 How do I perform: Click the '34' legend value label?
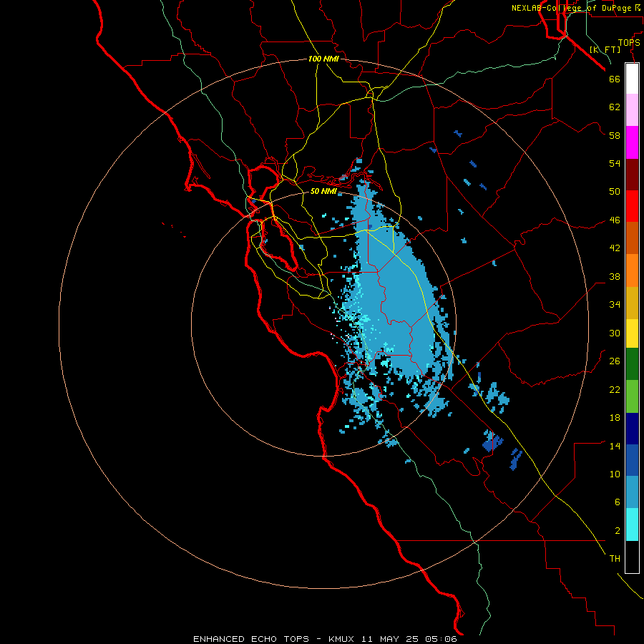(615, 305)
